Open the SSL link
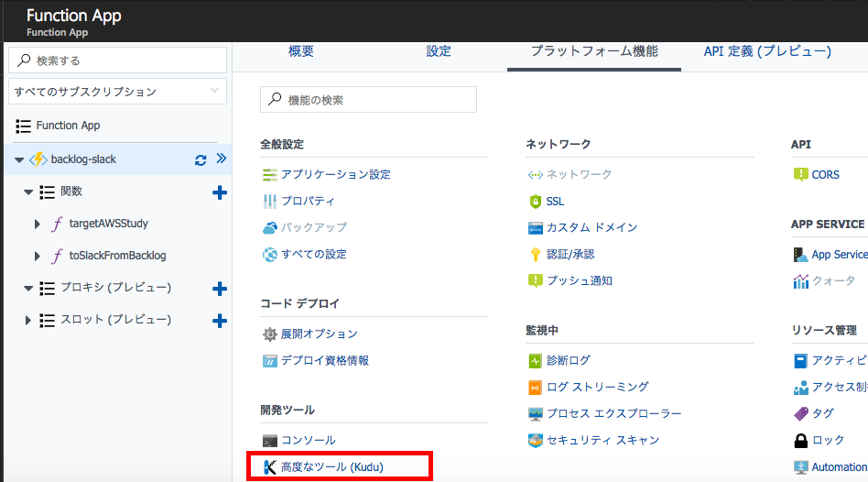The image size is (868, 482). (555, 202)
